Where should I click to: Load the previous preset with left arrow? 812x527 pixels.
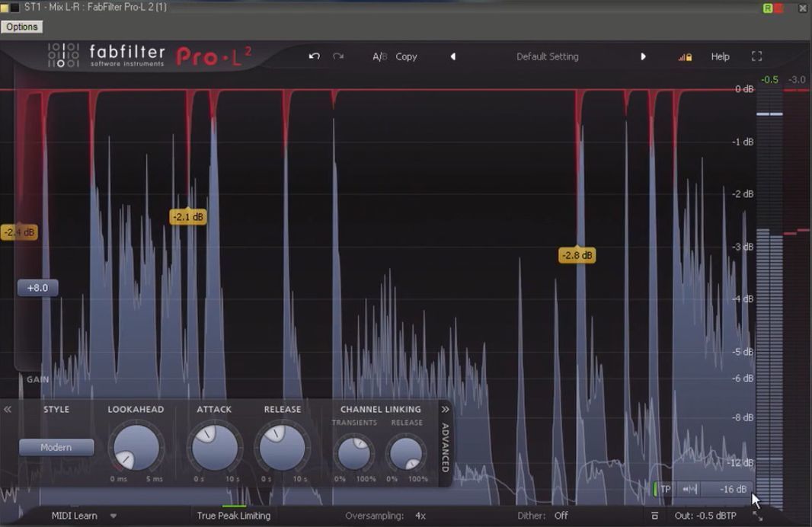pyautogui.click(x=452, y=56)
